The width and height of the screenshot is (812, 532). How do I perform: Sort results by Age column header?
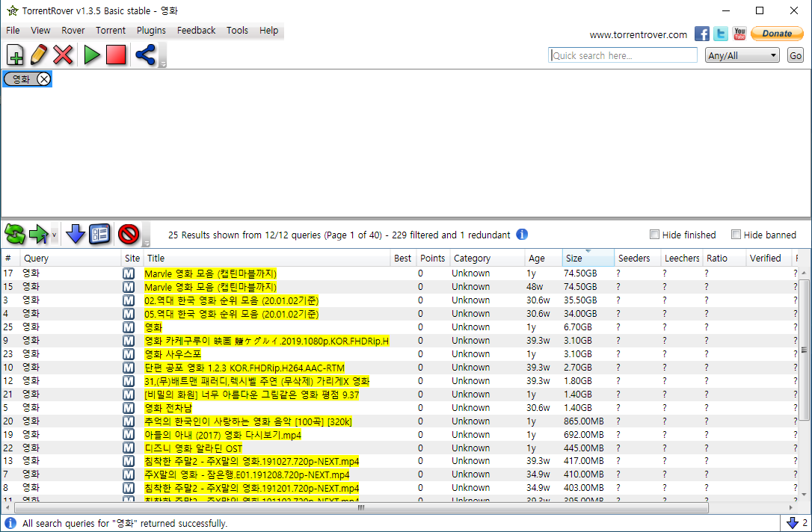pyautogui.click(x=543, y=258)
